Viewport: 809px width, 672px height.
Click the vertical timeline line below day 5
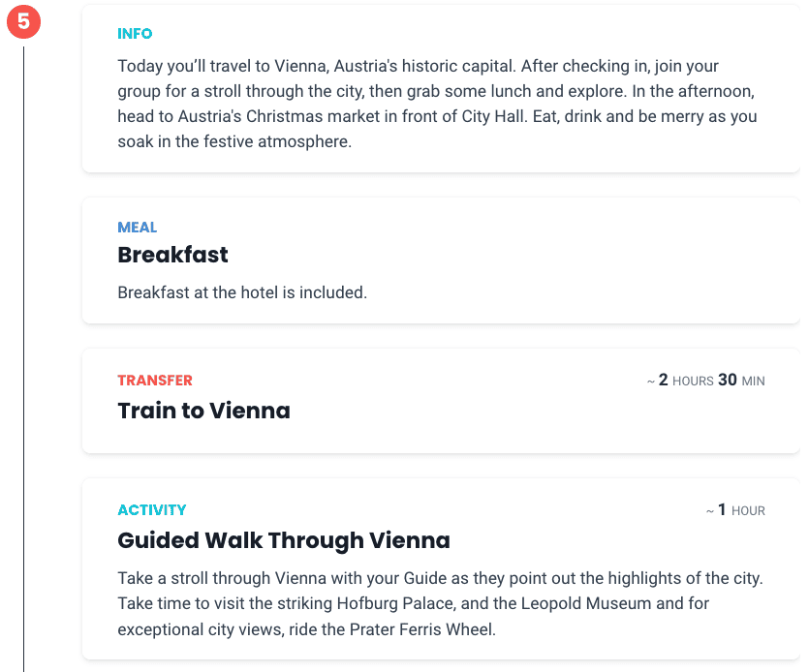pyautogui.click(x=23, y=356)
